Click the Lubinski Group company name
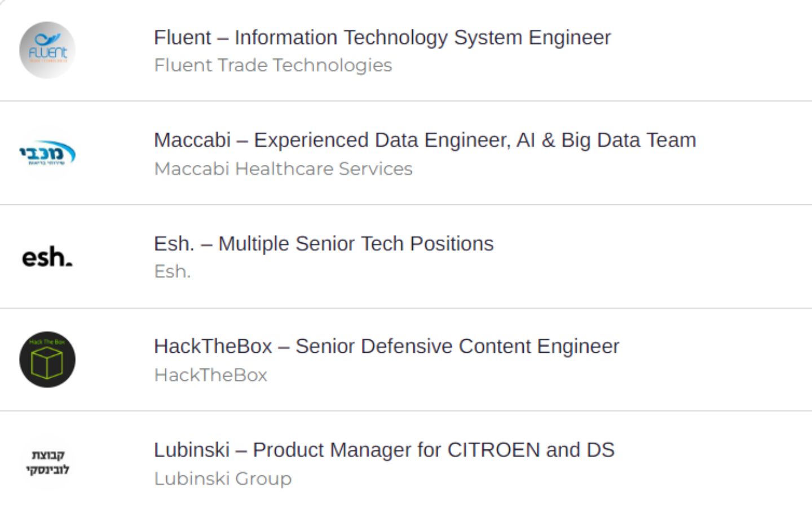The height and width of the screenshot is (508, 812). pyautogui.click(x=223, y=479)
